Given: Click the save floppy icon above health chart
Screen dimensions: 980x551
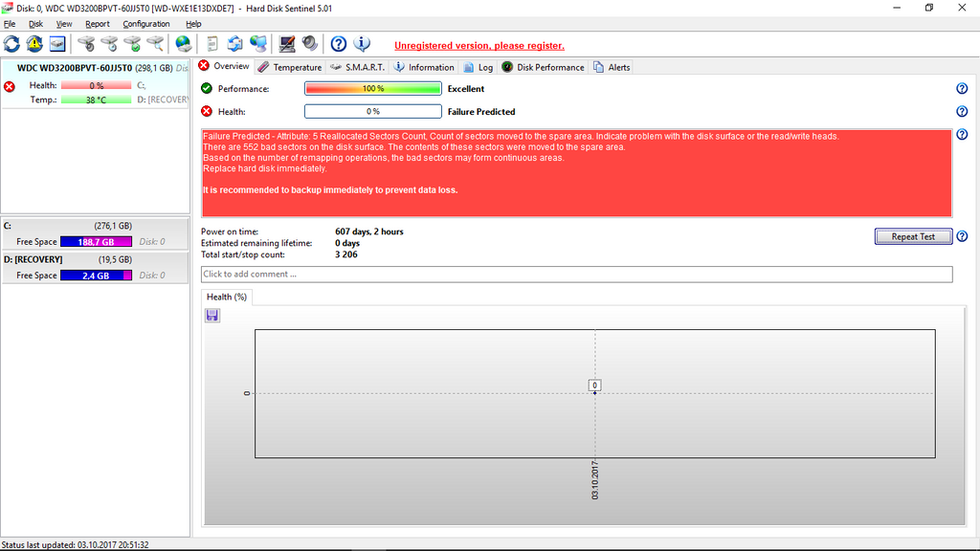Looking at the screenshot, I should pyautogui.click(x=212, y=316).
